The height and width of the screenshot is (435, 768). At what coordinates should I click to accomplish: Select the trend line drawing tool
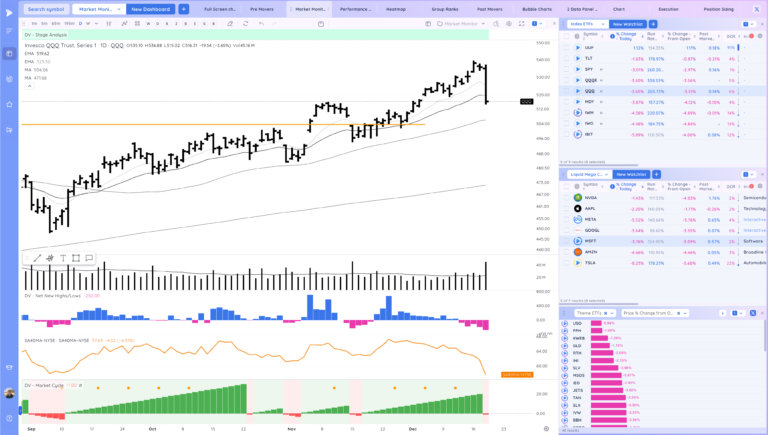click(x=37, y=258)
